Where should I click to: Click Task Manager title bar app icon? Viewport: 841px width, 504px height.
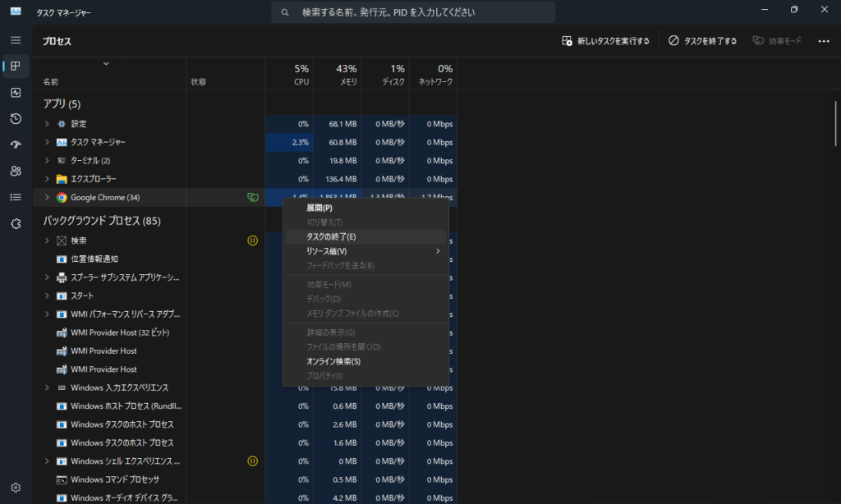[16, 11]
